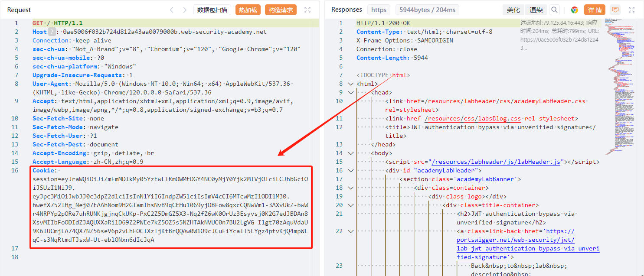
Task: Click the Connection: keep-alive line
Action: pyautogui.click(x=72, y=40)
